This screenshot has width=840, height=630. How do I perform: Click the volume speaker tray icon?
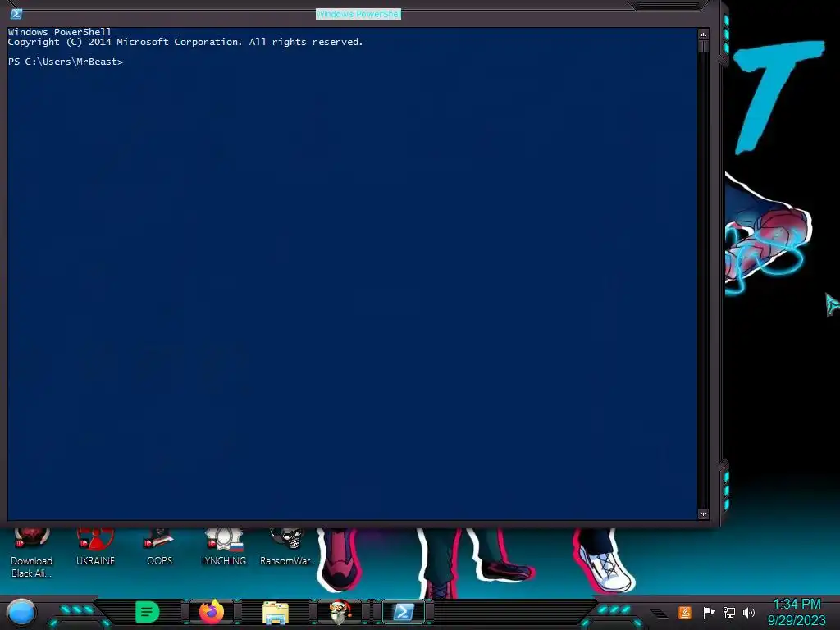coord(749,612)
